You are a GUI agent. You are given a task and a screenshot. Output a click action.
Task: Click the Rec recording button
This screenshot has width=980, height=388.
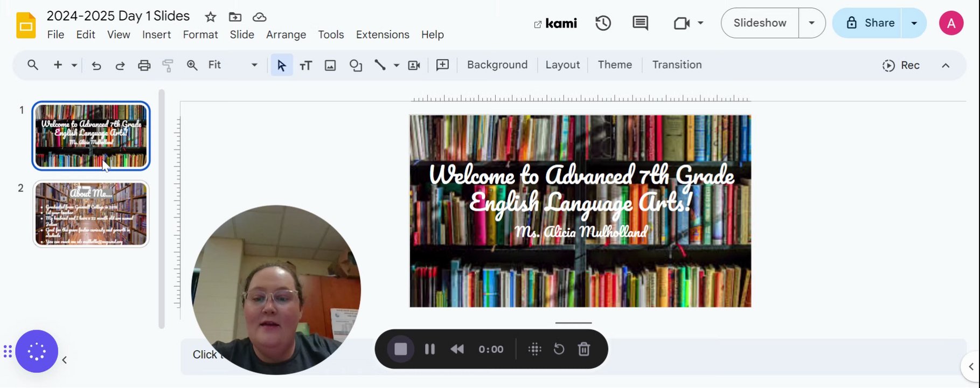click(x=901, y=65)
